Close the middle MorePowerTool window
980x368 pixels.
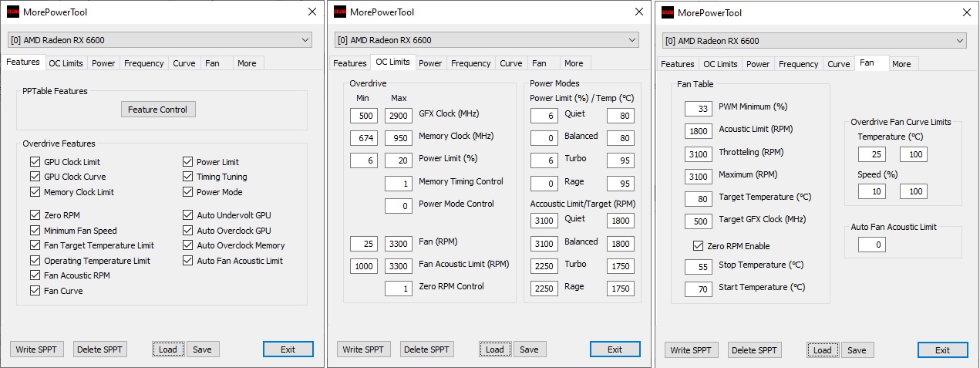click(x=638, y=12)
